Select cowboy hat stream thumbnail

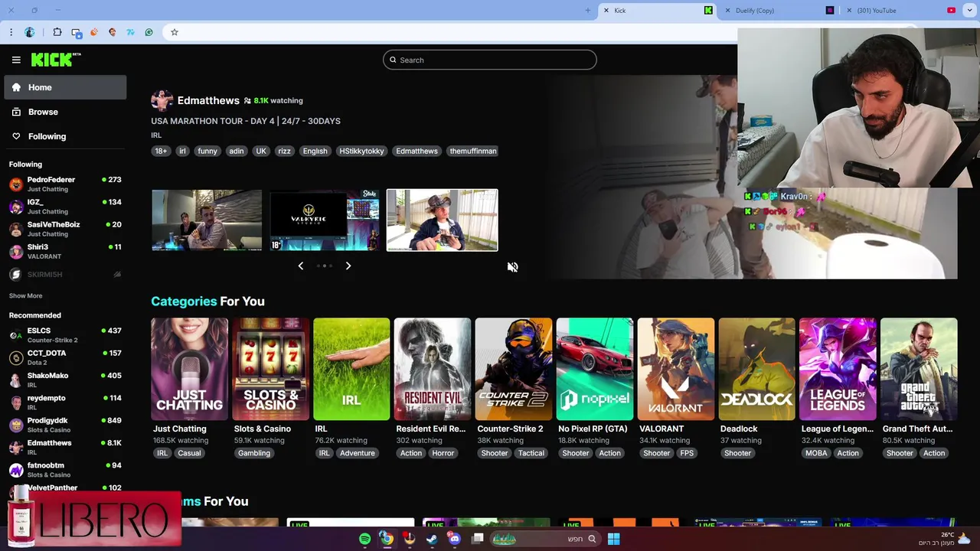tap(443, 220)
